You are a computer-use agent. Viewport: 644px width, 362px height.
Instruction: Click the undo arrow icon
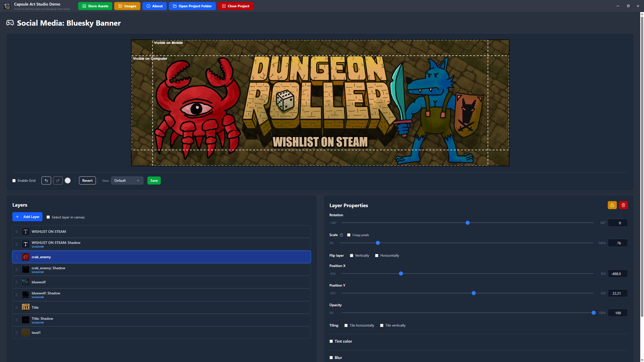[46, 180]
